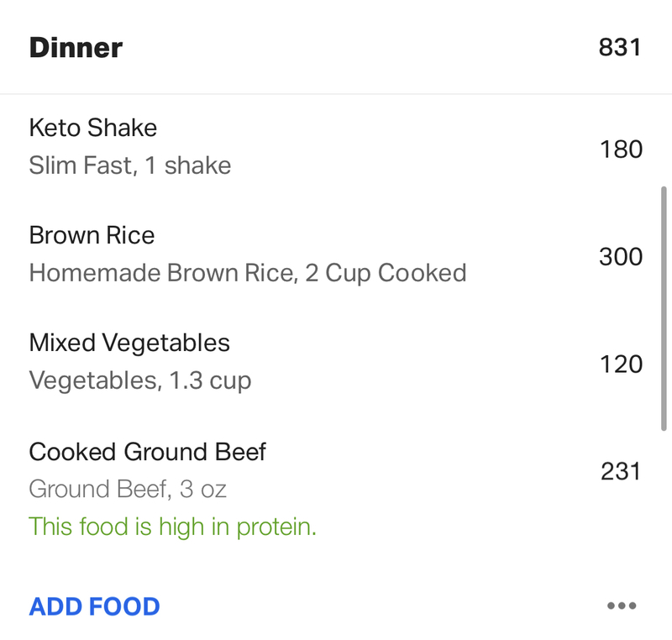Viewport: 672px width, 640px height.
Task: Open the Brown Rice food entry
Action: [336, 254]
